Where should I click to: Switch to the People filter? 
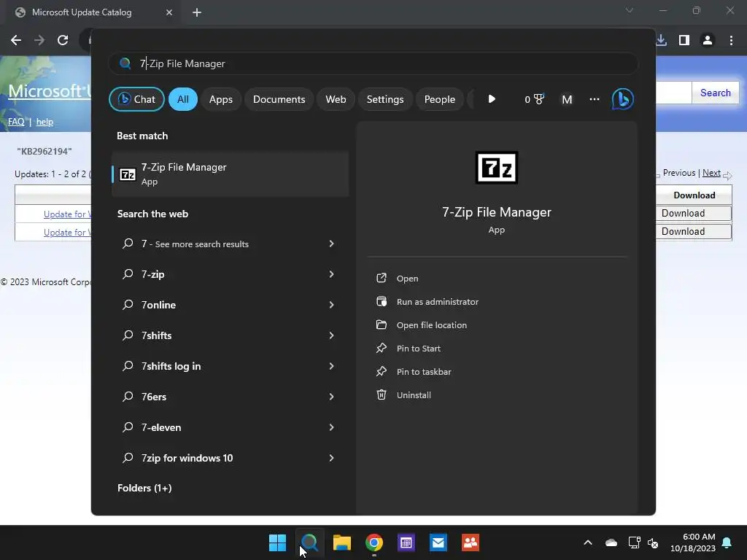tap(439, 99)
